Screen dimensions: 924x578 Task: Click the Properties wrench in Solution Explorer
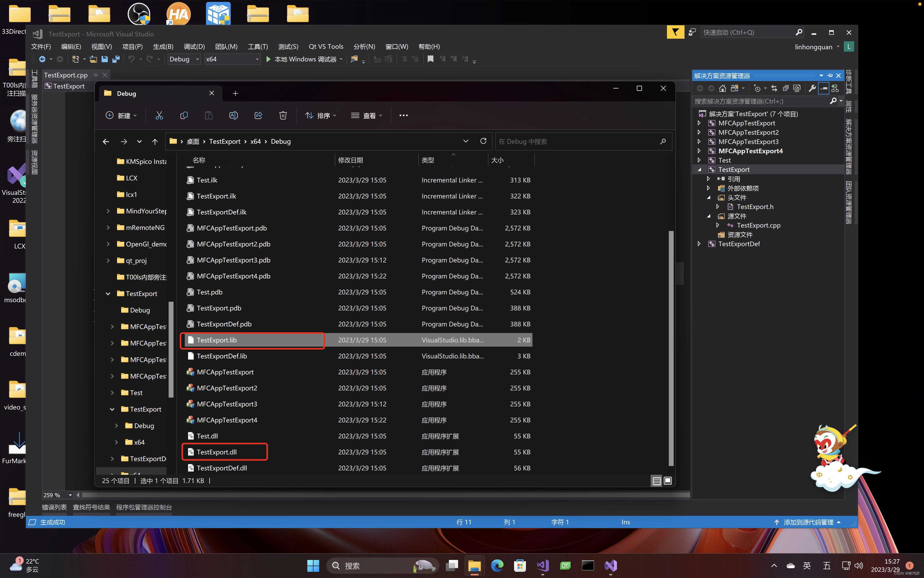(812, 88)
